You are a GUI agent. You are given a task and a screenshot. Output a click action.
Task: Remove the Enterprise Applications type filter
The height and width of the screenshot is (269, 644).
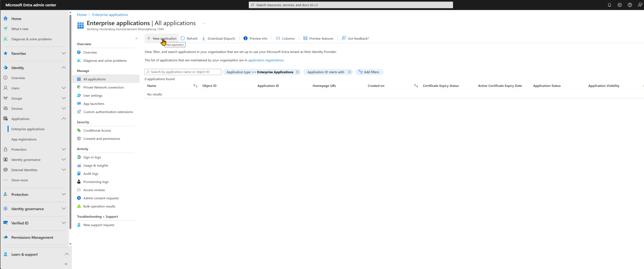point(298,72)
